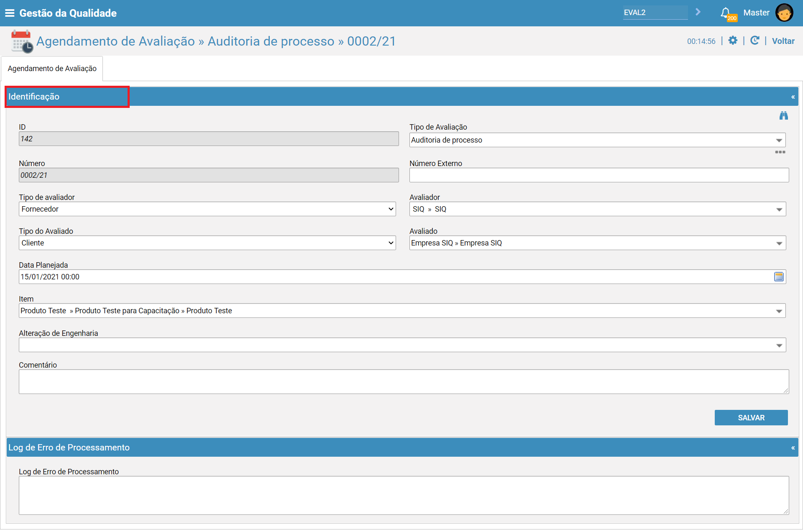803x532 pixels.
Task: Select Agendamento de Avaliação tab
Action: click(x=52, y=69)
